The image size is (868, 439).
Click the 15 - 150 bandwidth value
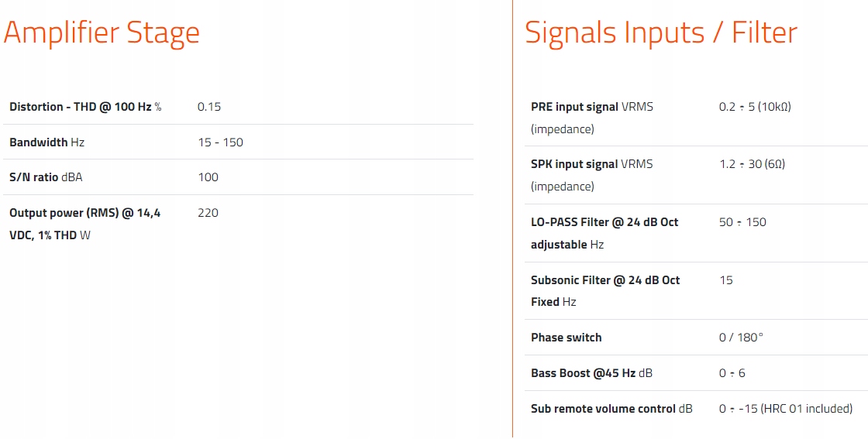click(x=221, y=142)
